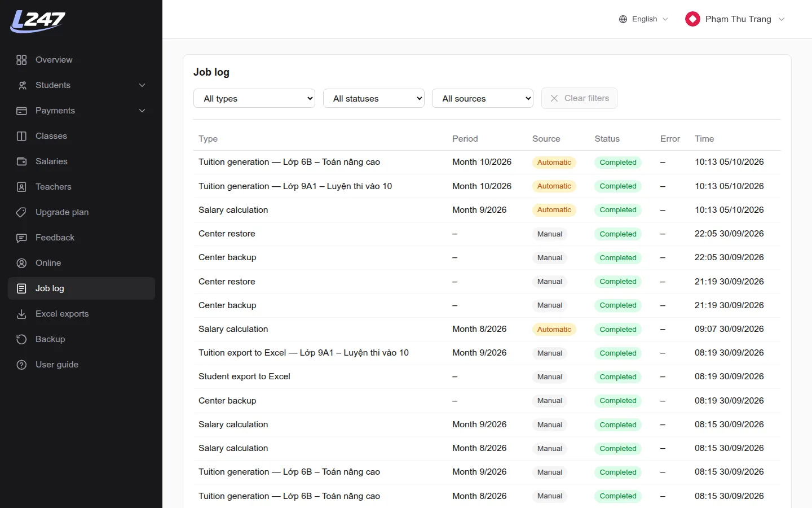Image resolution: width=812 pixels, height=508 pixels.
Task: Go to Overview in the sidebar
Action: [x=81, y=60]
